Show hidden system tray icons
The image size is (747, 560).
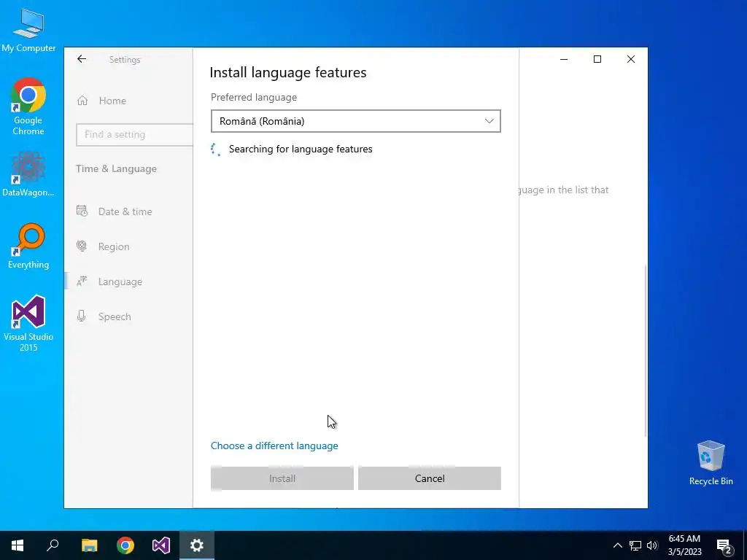[617, 545]
